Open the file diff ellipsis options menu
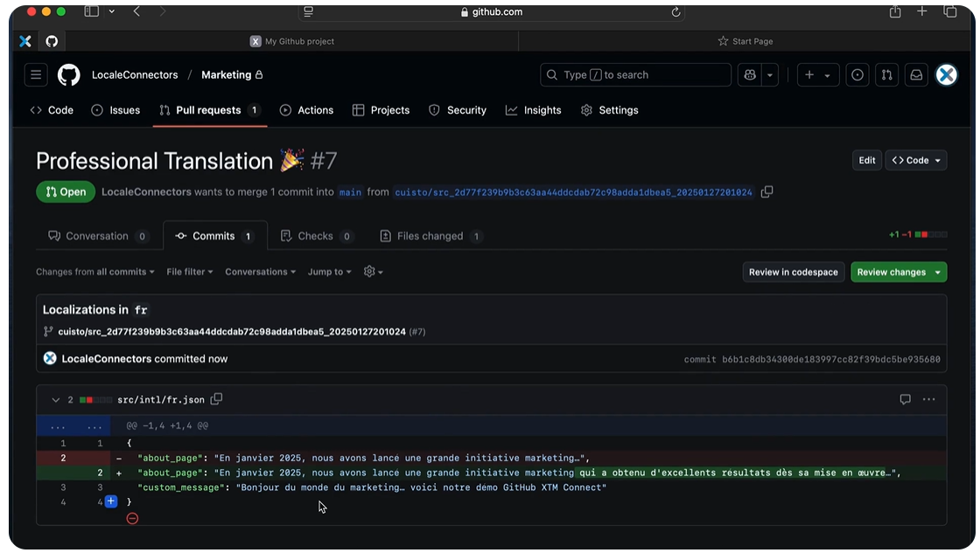The height and width of the screenshot is (553, 980). (928, 399)
